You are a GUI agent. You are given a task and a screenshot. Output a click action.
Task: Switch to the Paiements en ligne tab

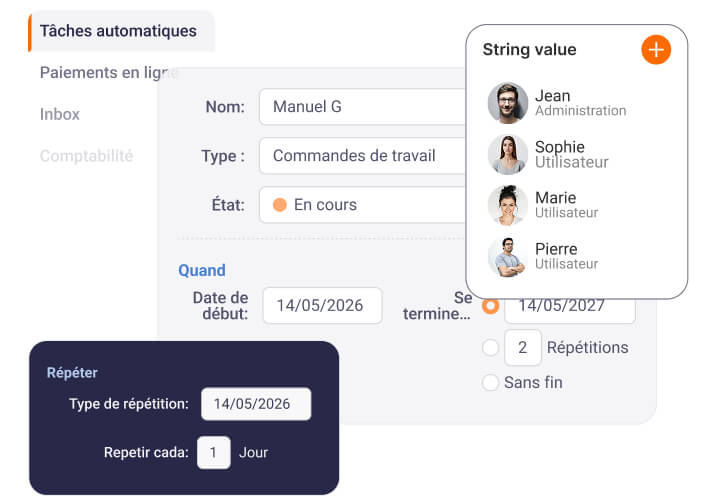click(108, 72)
